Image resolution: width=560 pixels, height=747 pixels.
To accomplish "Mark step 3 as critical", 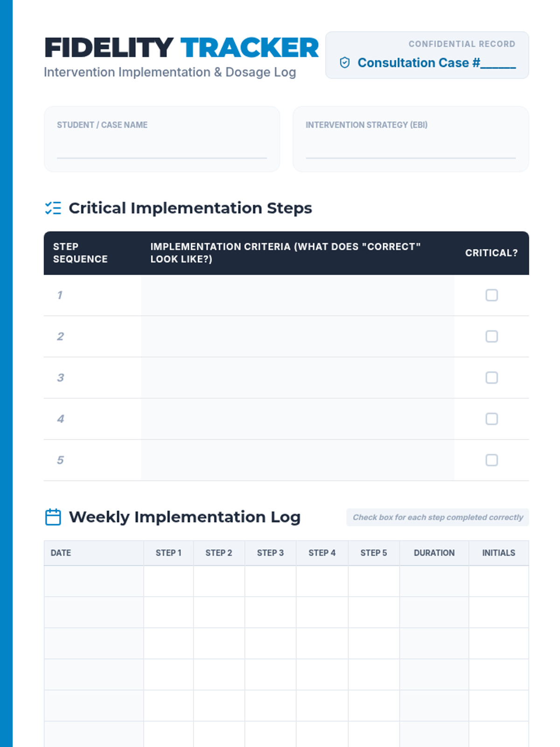I will (x=491, y=377).
